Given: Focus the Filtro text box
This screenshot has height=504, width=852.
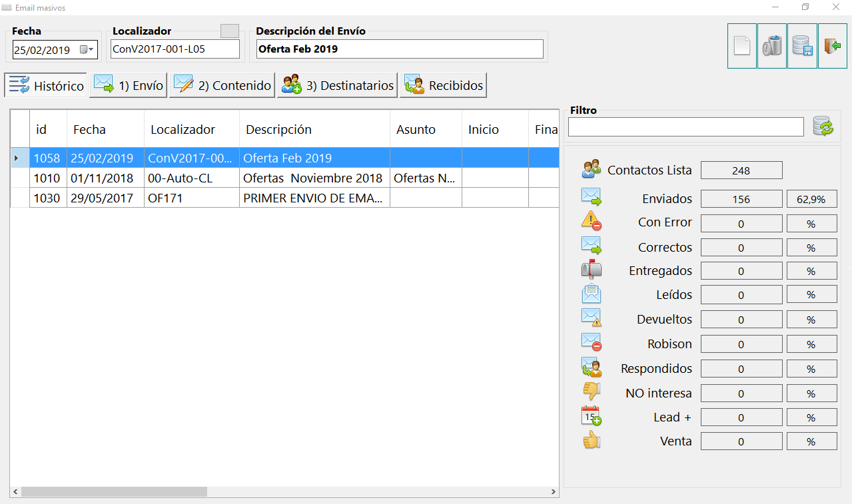Looking at the screenshot, I should [686, 126].
